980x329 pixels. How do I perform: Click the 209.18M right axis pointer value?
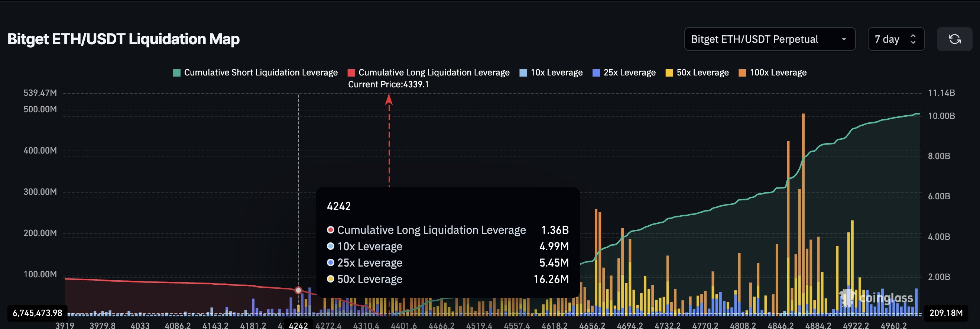946,313
